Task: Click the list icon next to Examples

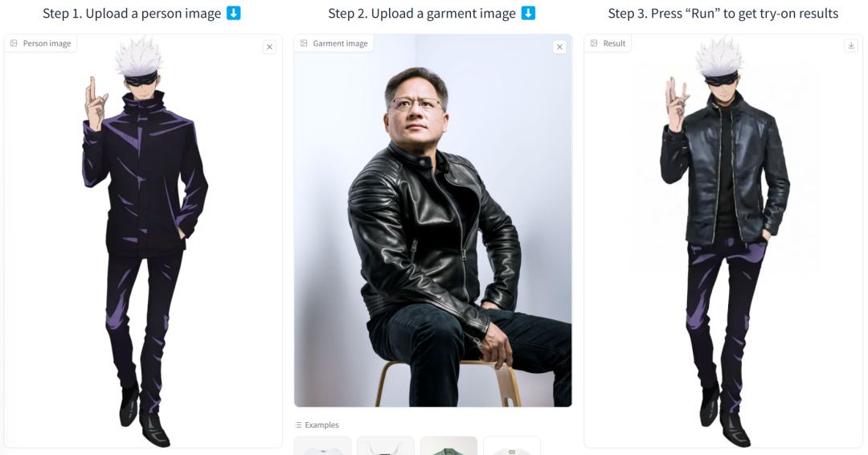Action: (298, 425)
